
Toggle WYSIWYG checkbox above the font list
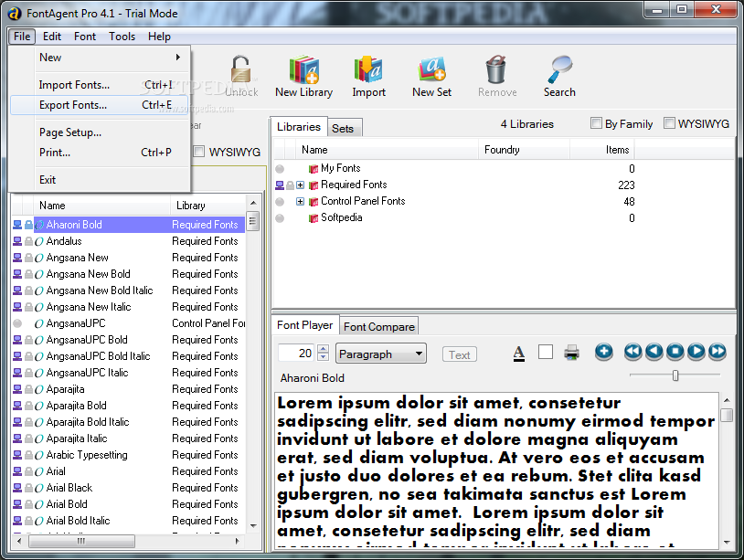click(199, 152)
